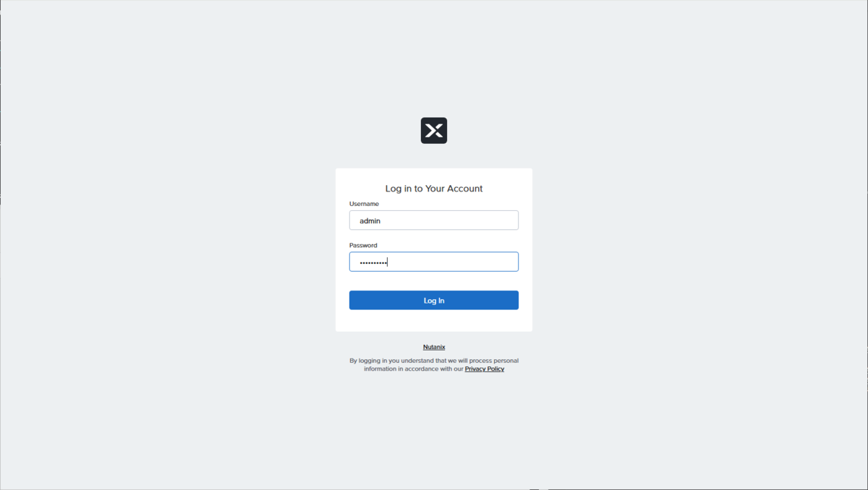The width and height of the screenshot is (868, 490).
Task: Focus the Password input field
Action: [x=434, y=262]
